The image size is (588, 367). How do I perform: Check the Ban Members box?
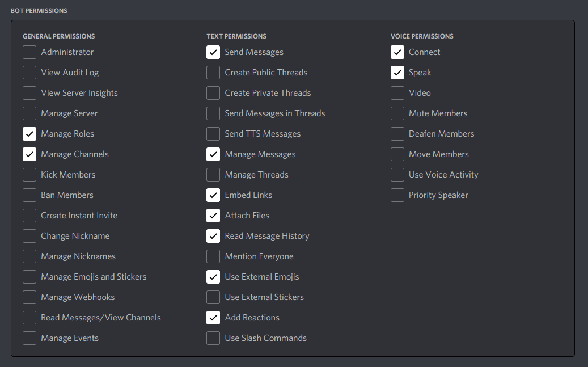click(x=29, y=195)
